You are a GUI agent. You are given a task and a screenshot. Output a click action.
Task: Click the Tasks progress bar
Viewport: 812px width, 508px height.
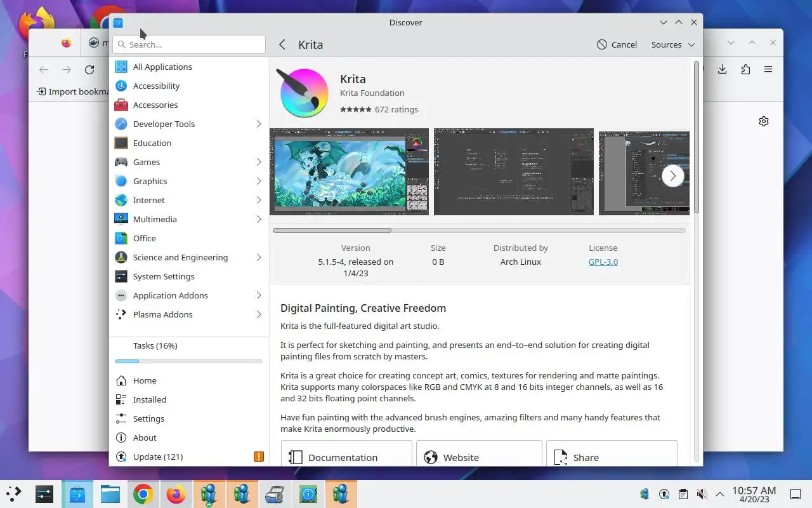point(189,361)
